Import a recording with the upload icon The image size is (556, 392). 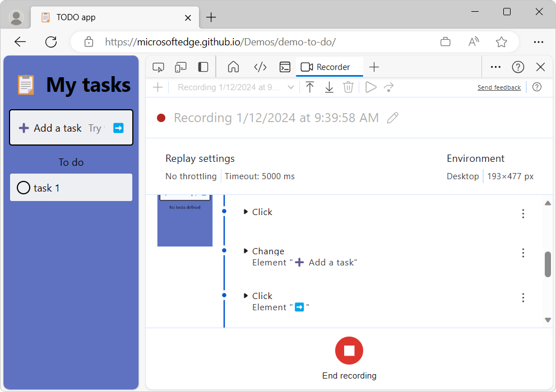[x=310, y=87]
